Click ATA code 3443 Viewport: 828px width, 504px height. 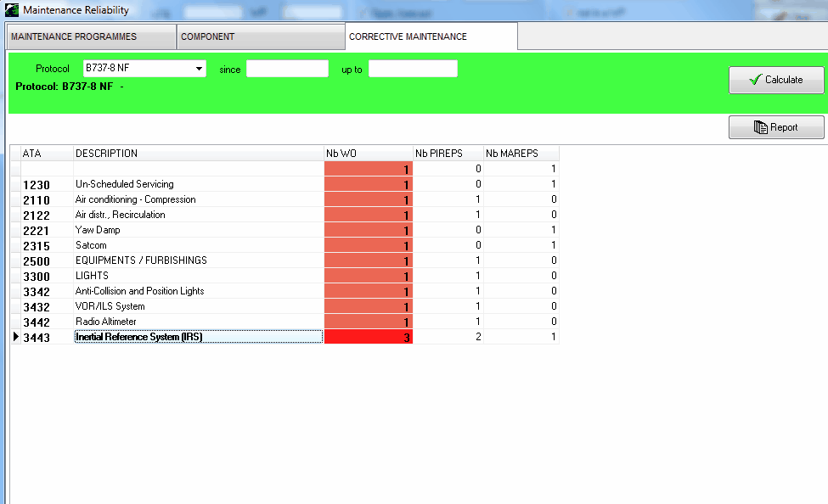(x=37, y=338)
